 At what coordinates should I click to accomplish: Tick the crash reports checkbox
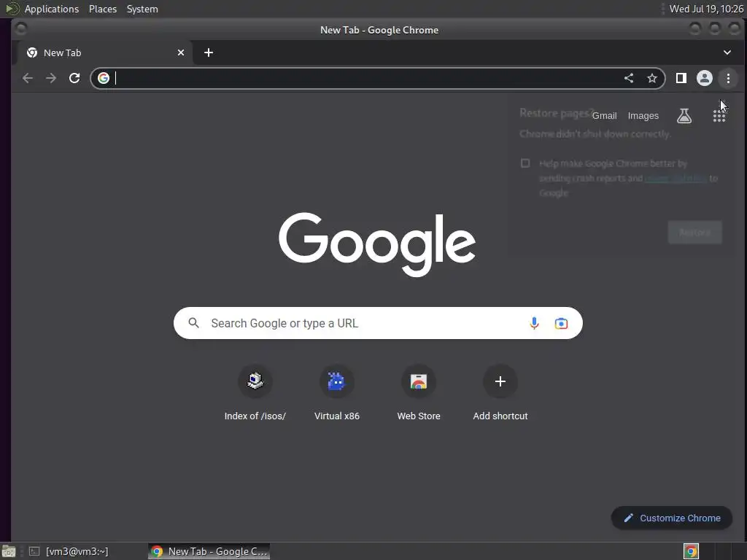coord(525,163)
